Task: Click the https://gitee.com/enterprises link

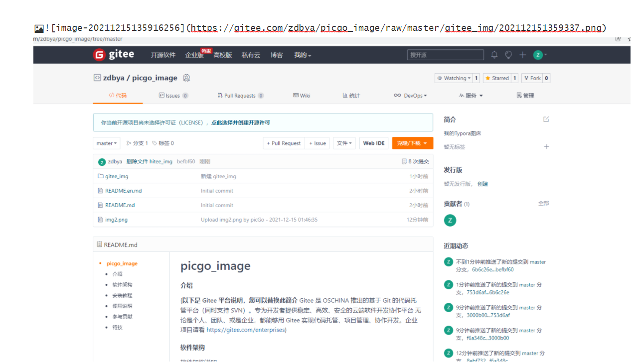Action: (x=246, y=330)
